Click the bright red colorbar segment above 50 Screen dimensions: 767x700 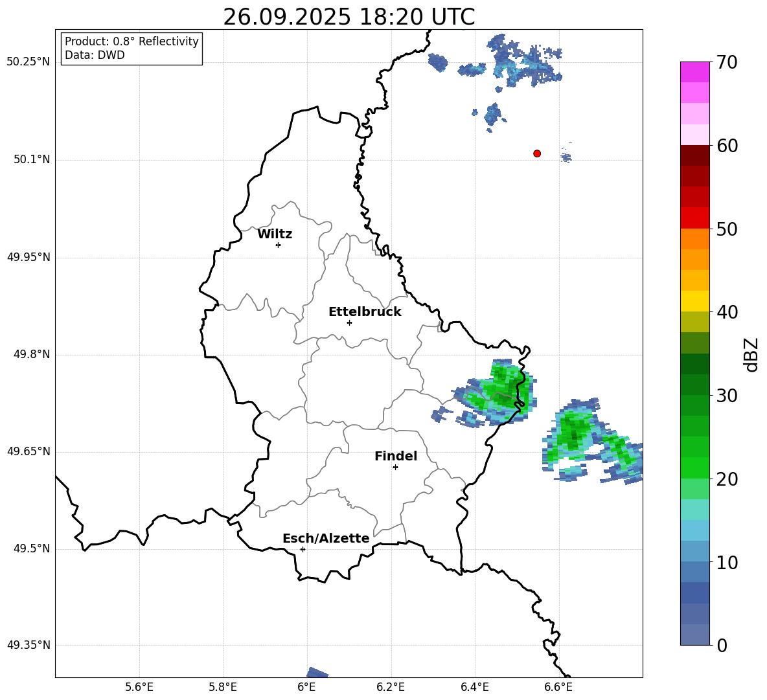694,218
